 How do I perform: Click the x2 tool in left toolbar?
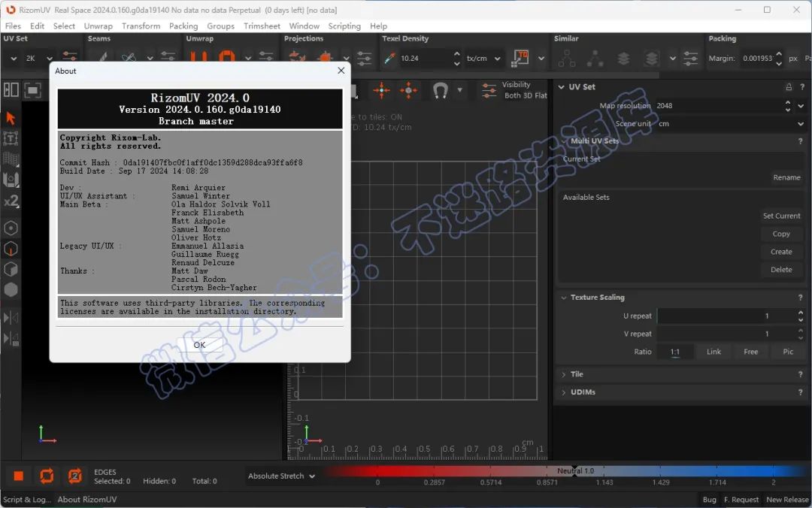click(x=11, y=201)
